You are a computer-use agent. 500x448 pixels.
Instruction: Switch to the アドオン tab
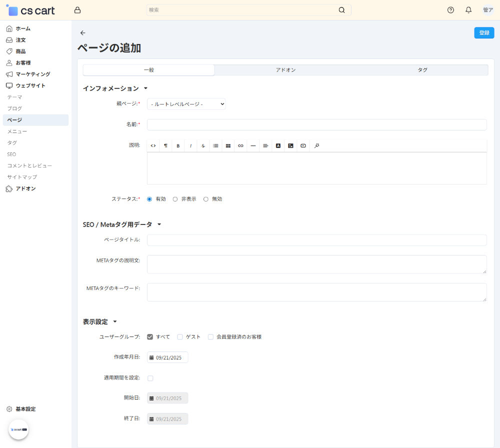click(x=285, y=70)
